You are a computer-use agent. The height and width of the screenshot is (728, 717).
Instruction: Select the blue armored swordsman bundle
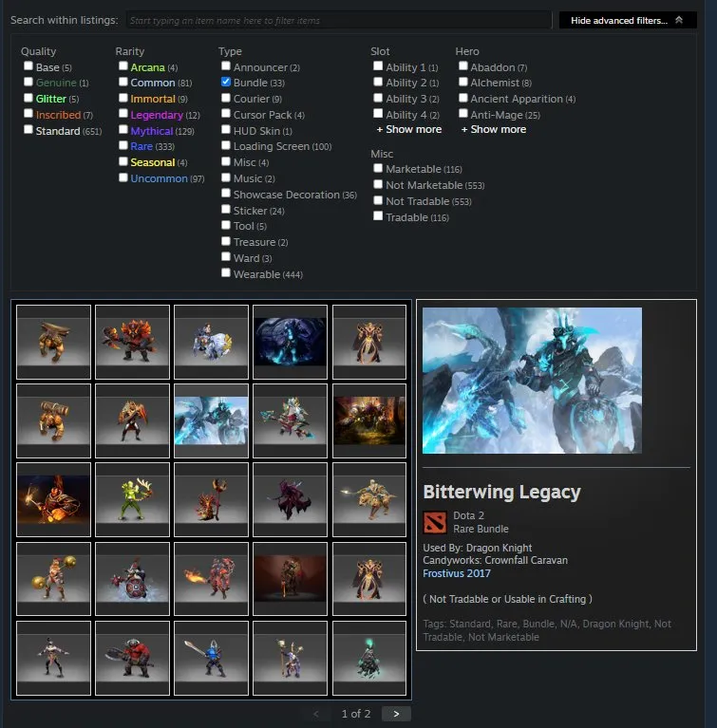212,658
